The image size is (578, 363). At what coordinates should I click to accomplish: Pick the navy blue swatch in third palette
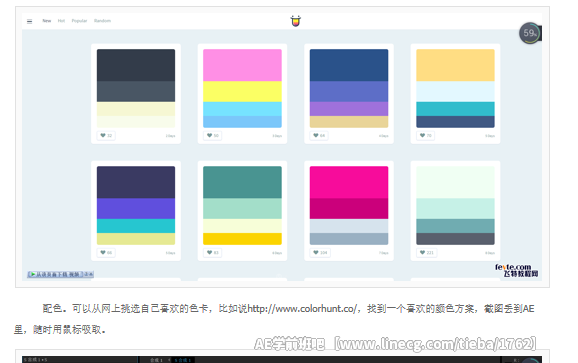(x=349, y=65)
